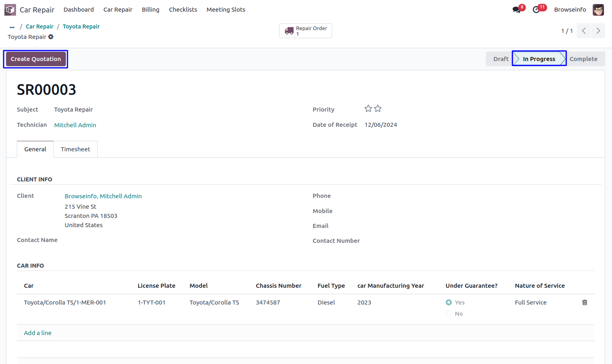Open the Checklists menu

click(x=183, y=10)
